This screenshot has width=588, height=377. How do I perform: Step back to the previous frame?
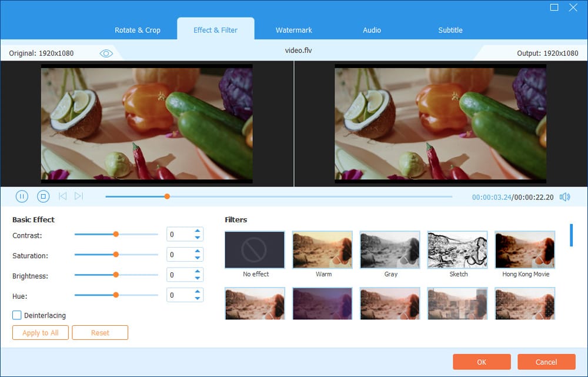[x=62, y=196]
